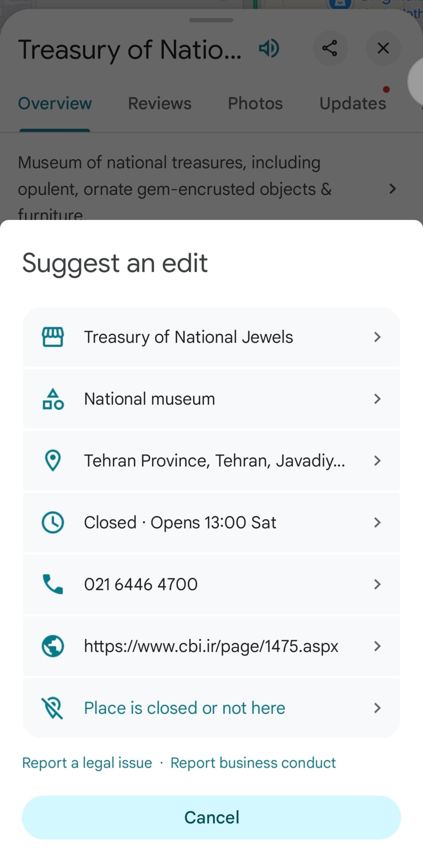Expand the Treasury of National Jewels name chevron
The height and width of the screenshot is (868, 423).
[x=377, y=337]
